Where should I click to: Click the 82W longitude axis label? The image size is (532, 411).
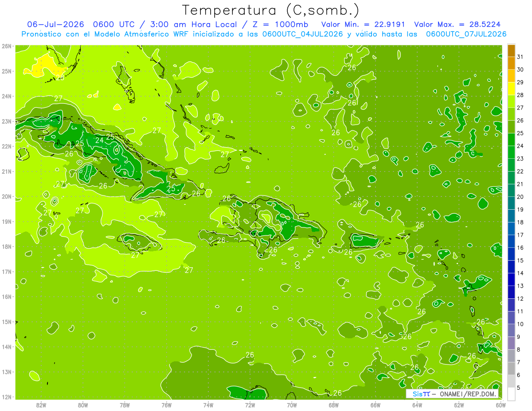(41, 405)
